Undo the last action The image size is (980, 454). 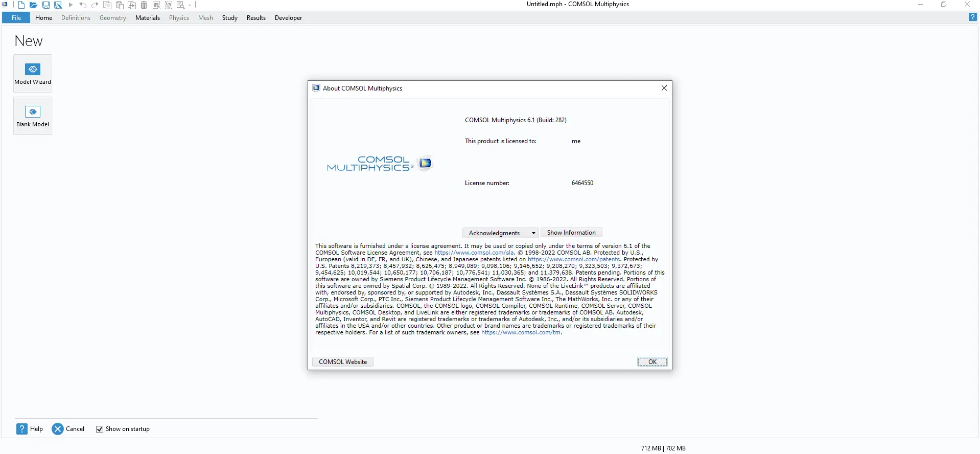click(83, 5)
